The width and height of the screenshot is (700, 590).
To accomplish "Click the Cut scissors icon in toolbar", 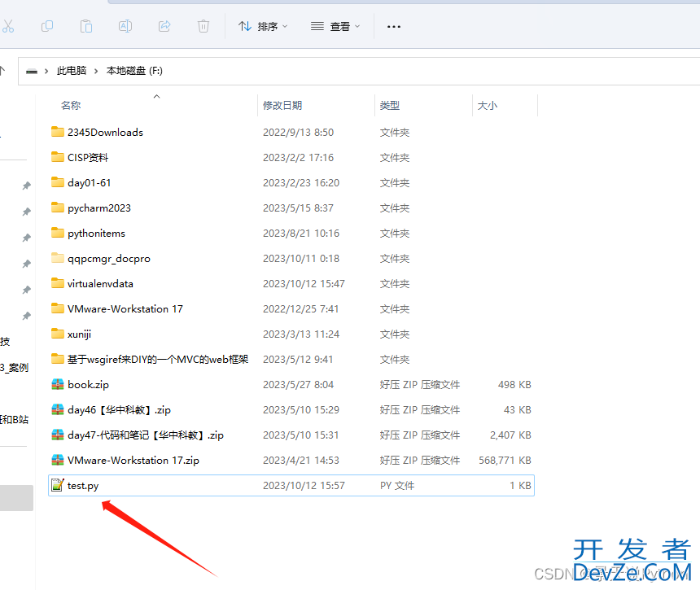I will click(x=8, y=26).
